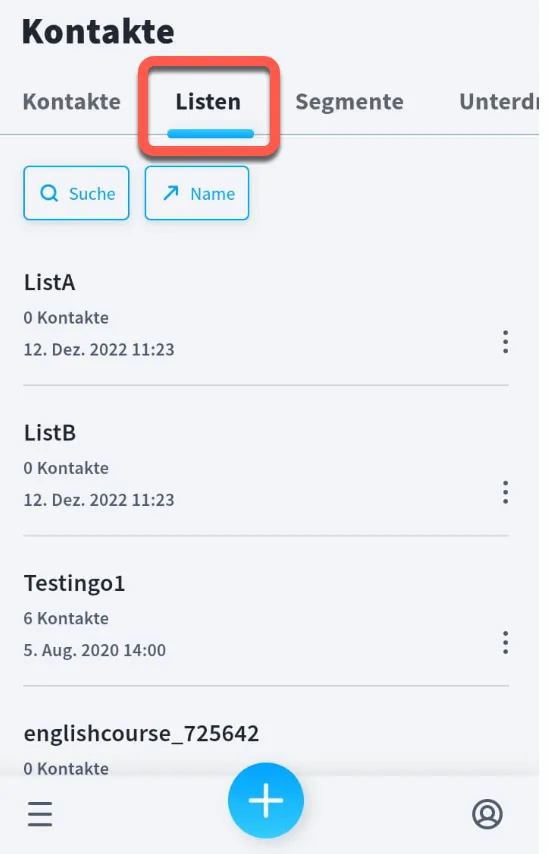
Task: Open the englishcourse_725642 list
Action: (x=141, y=734)
